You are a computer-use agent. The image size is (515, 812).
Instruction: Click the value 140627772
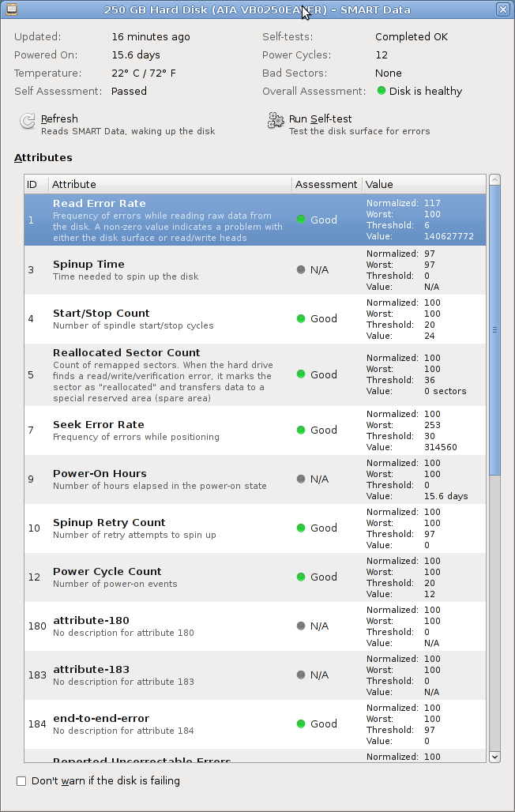449,236
